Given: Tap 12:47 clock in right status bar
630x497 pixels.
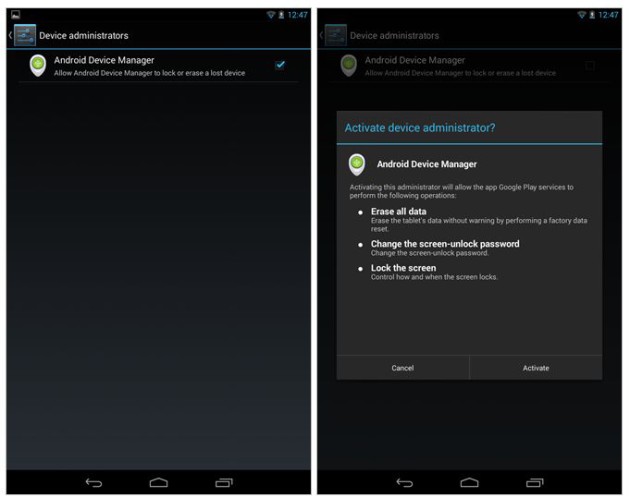Looking at the screenshot, I should 608,15.
